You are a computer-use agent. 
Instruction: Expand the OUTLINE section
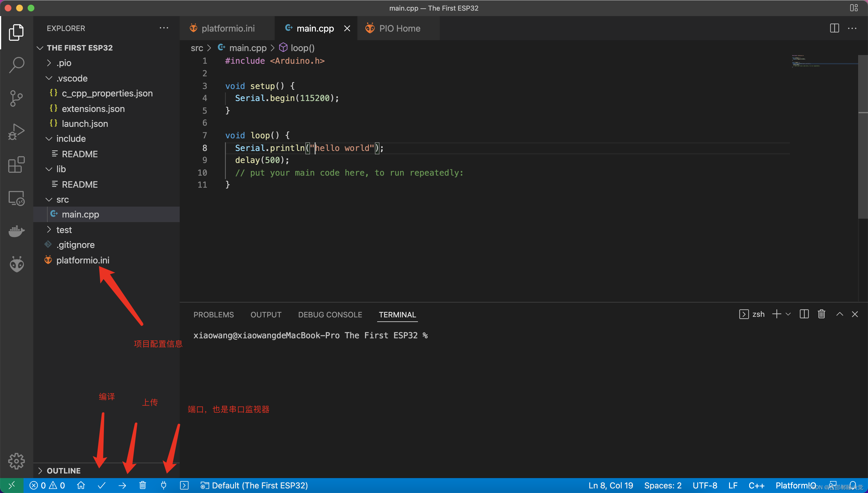(x=63, y=471)
